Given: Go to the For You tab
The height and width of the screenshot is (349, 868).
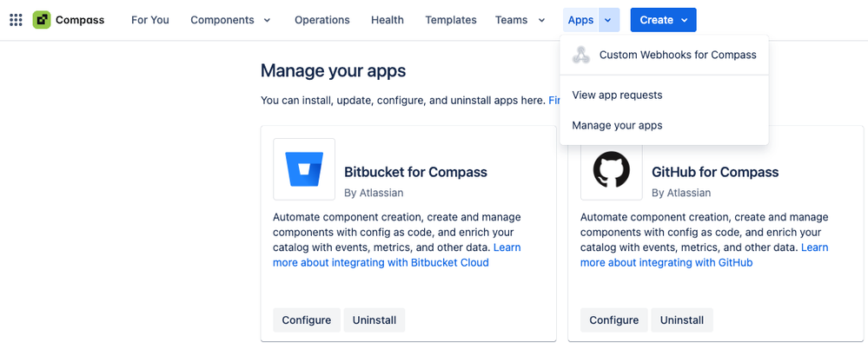Looking at the screenshot, I should 150,20.
